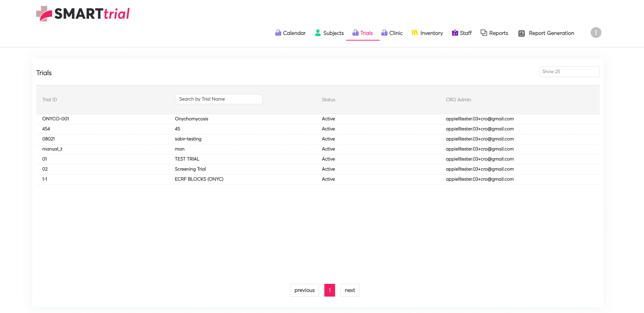Click CRO admin email in Onychomycosis row

click(480, 119)
